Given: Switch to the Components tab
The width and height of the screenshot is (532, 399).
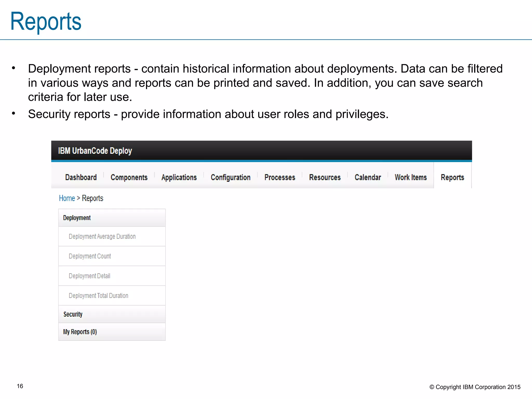Looking at the screenshot, I should [129, 177].
